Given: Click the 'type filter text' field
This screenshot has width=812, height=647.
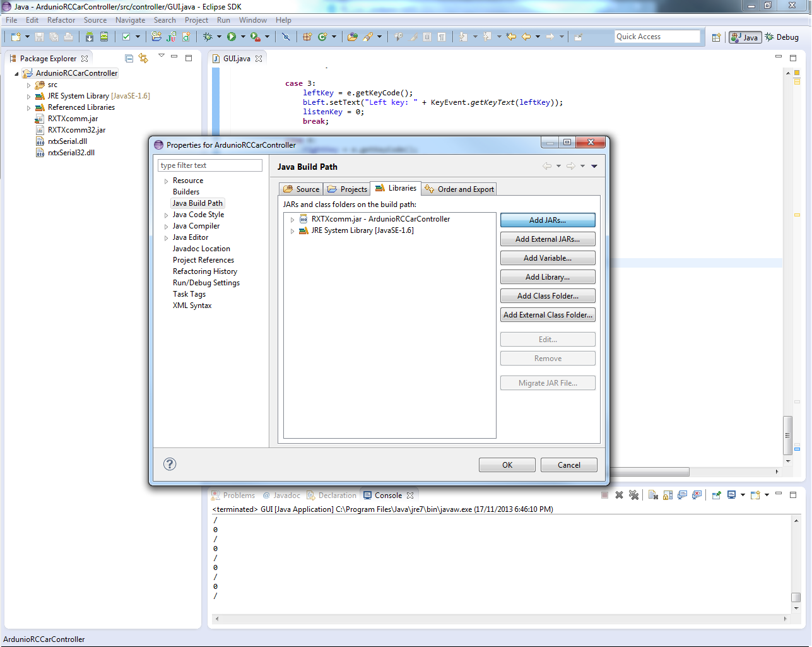Looking at the screenshot, I should click(209, 165).
